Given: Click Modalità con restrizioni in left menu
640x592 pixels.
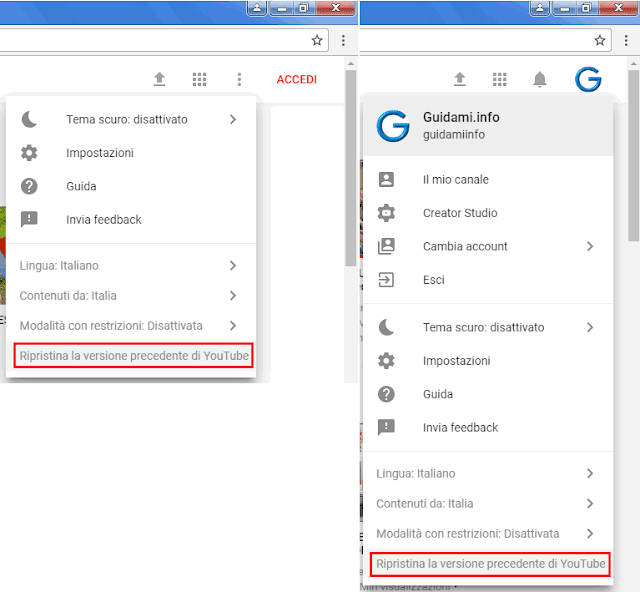Looking at the screenshot, I should coord(131,325).
